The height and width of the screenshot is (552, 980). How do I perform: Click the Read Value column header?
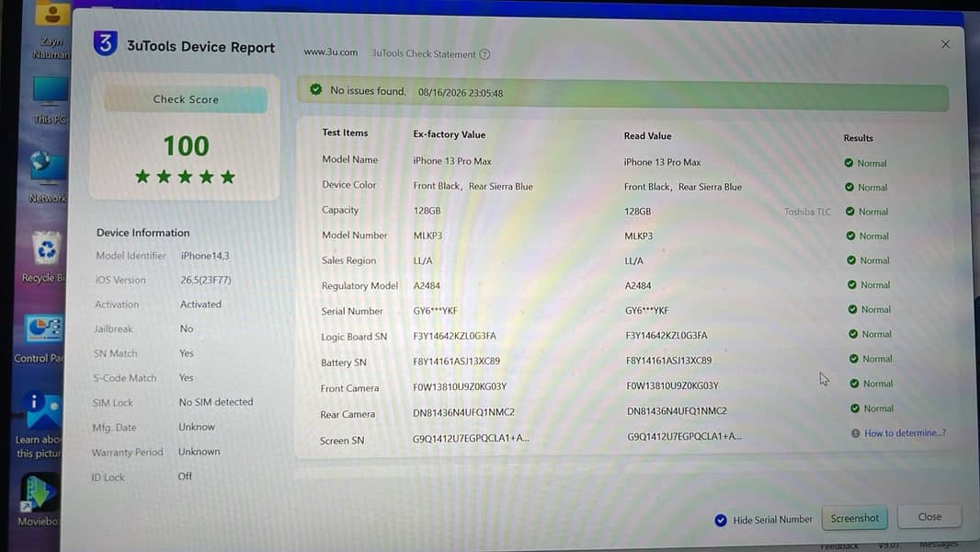pyautogui.click(x=647, y=135)
